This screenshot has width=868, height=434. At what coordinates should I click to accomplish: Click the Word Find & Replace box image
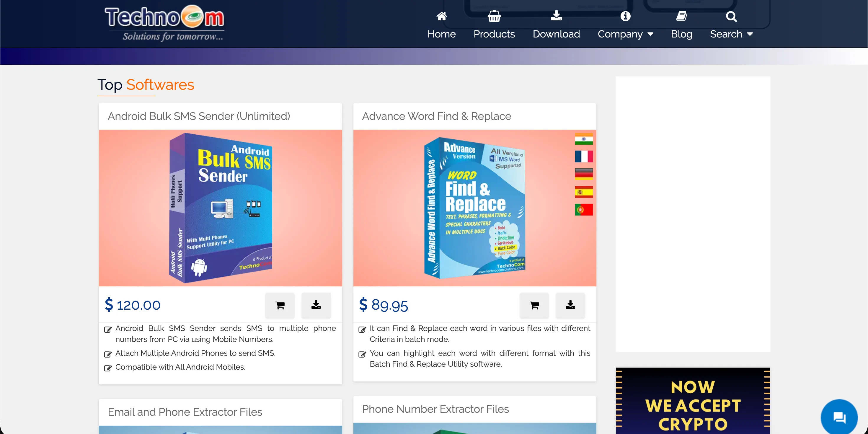tap(474, 208)
